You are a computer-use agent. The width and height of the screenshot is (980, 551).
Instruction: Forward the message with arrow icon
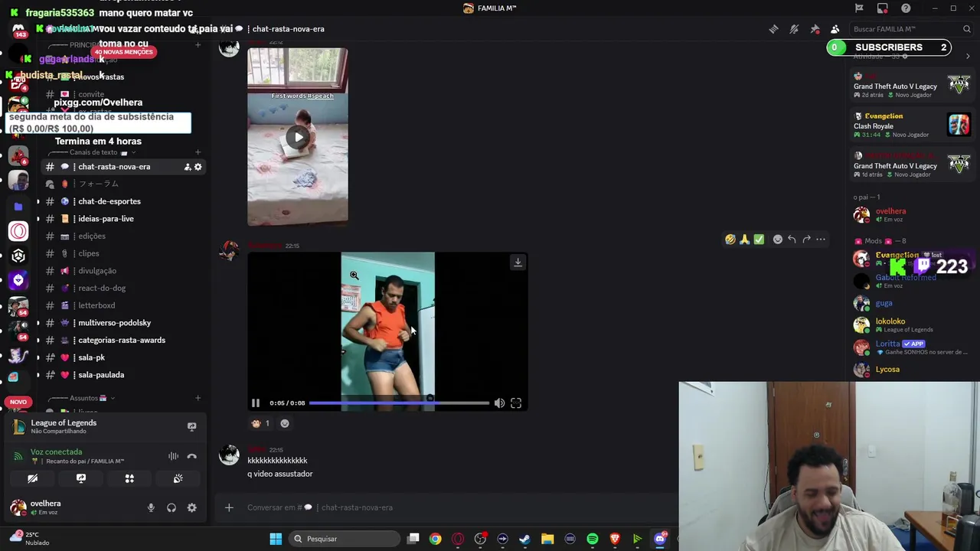tap(806, 240)
